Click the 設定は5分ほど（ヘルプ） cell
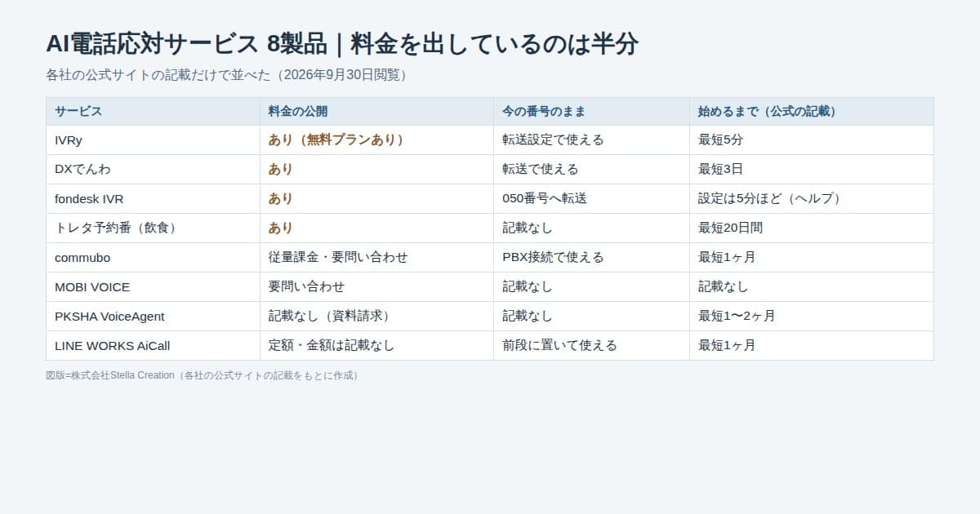980x514 pixels. click(x=811, y=198)
